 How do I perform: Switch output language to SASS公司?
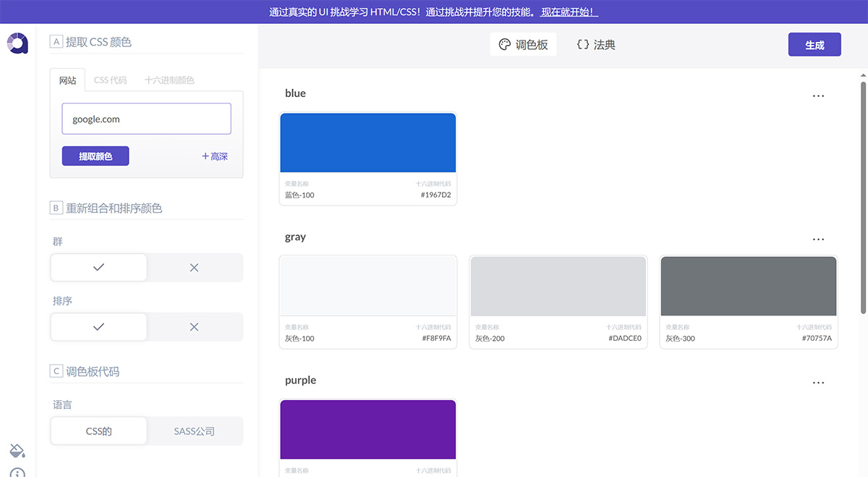coord(194,431)
